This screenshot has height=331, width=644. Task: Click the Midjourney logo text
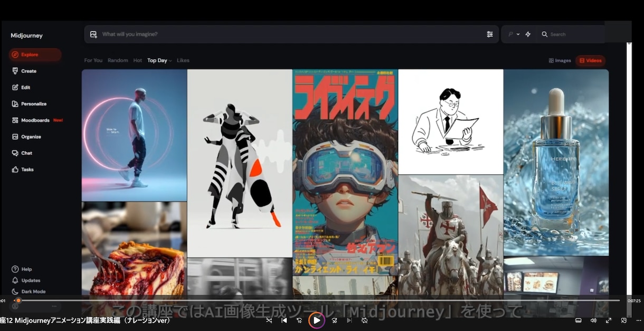click(x=26, y=35)
